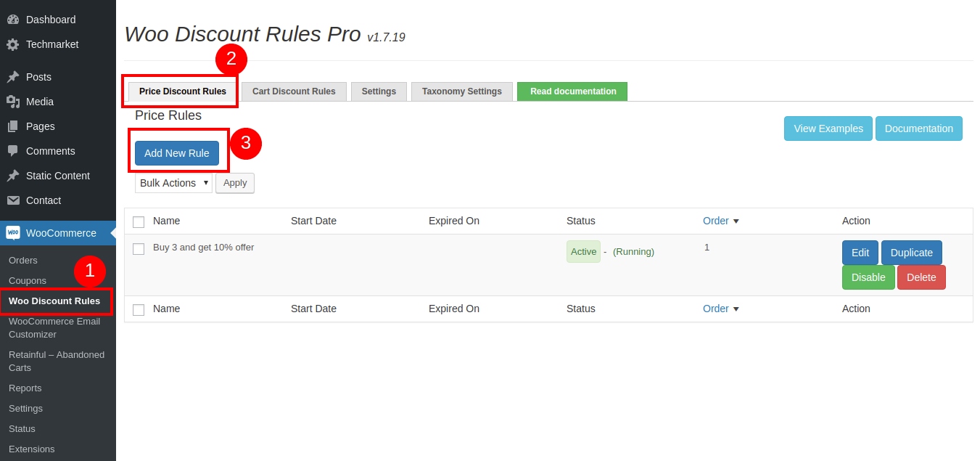
Task: Click the '(Running)' status text
Action: (x=633, y=251)
